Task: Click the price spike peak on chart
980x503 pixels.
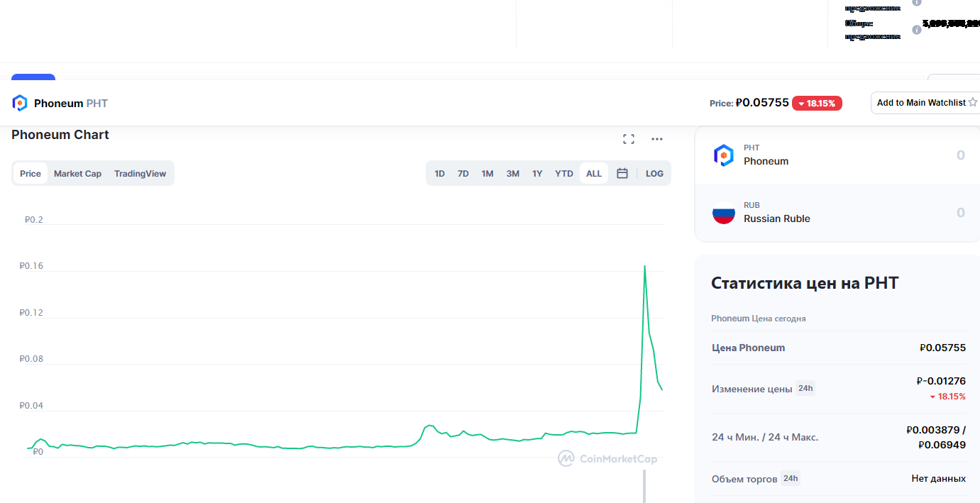Action: coord(644,267)
